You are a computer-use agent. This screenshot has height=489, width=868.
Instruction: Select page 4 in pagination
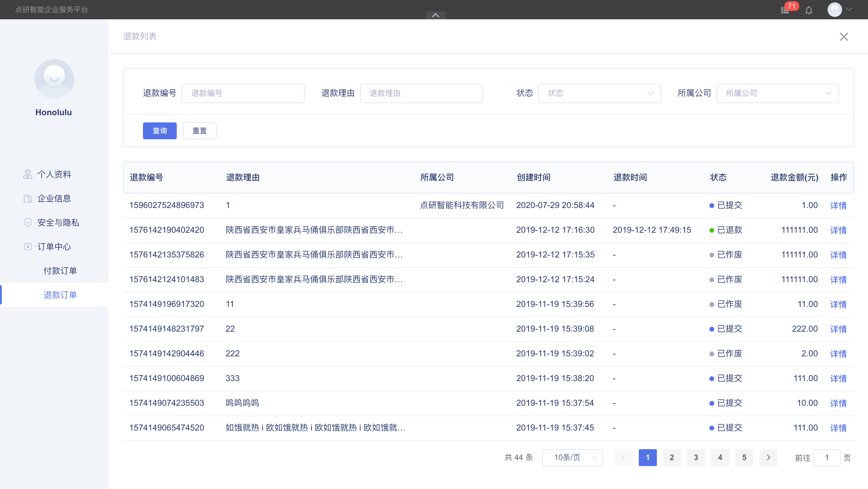[x=720, y=457]
